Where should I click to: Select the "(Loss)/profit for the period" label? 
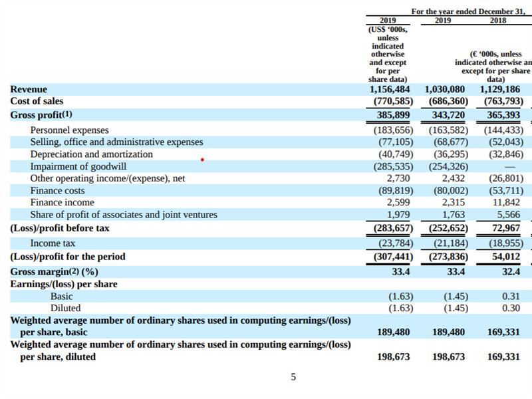[68, 257]
